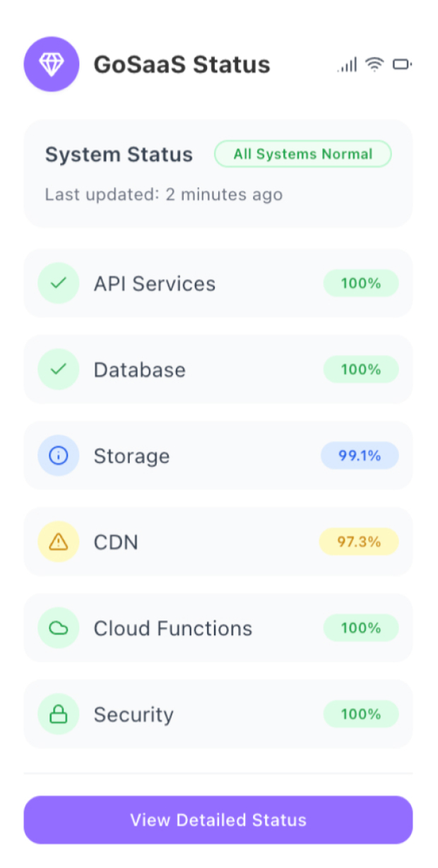The height and width of the screenshot is (868, 438).
Task: Open the Cloud Functions row label
Action: click(173, 628)
